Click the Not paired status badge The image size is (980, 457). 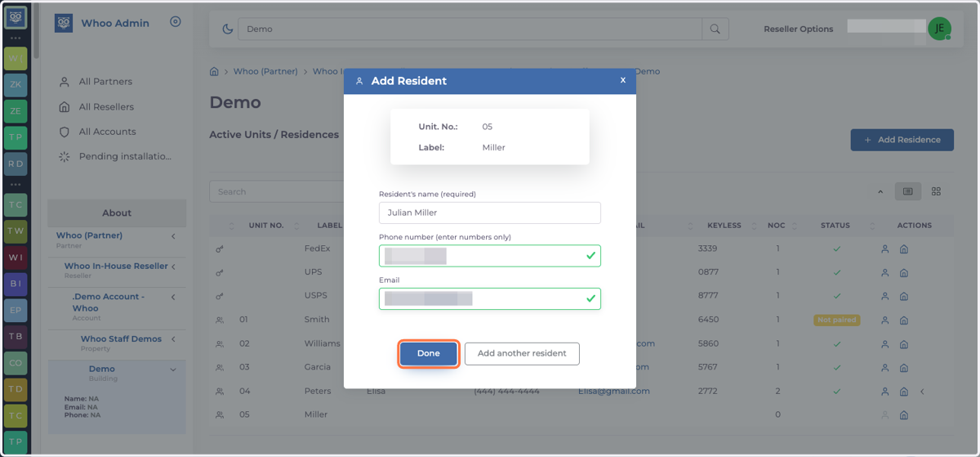pos(836,320)
